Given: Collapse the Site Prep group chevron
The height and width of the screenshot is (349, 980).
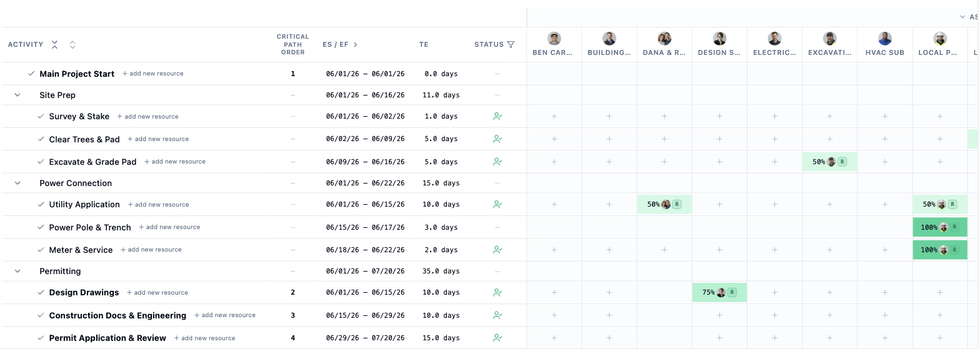Looking at the screenshot, I should [x=17, y=95].
